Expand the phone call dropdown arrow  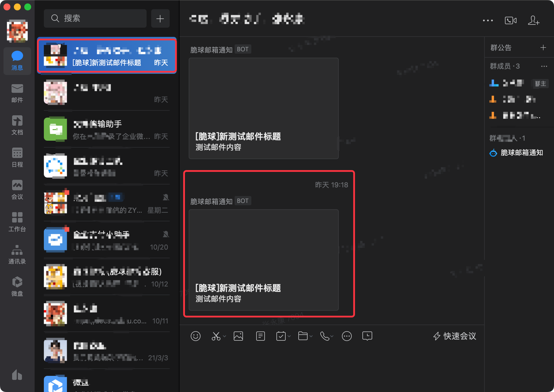pyautogui.click(x=332, y=336)
